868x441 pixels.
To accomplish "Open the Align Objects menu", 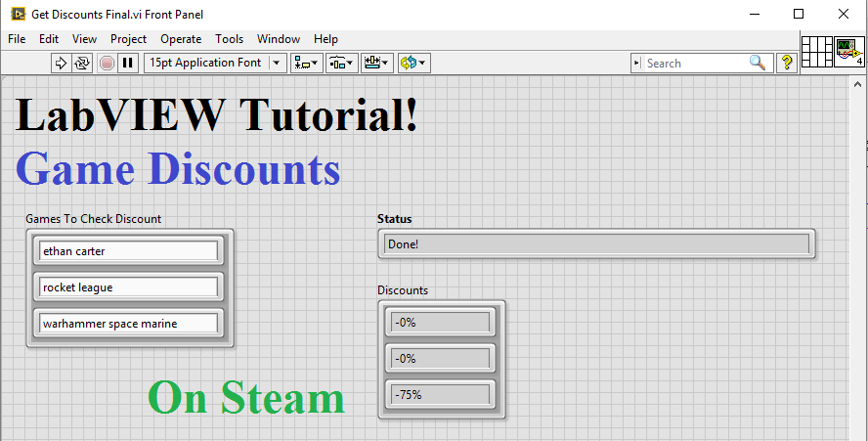I will coord(306,64).
